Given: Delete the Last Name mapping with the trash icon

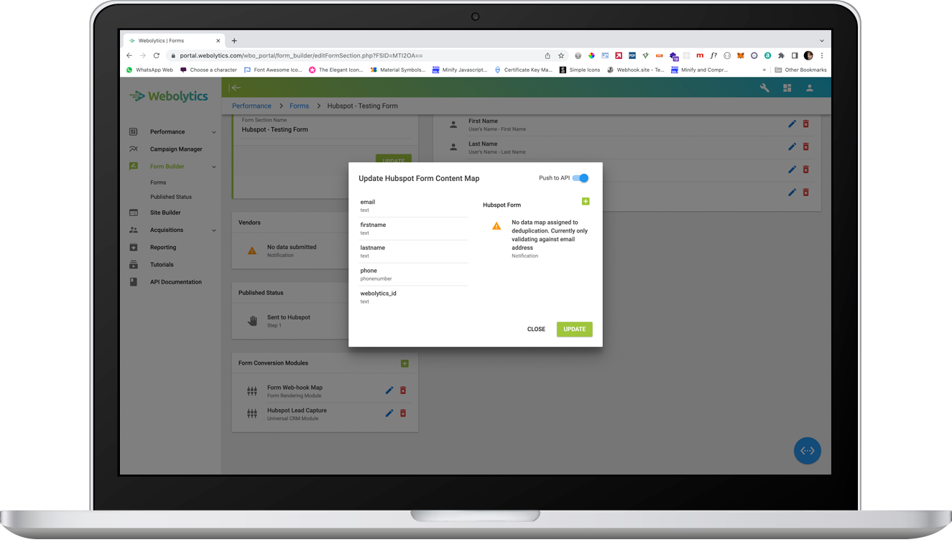Looking at the screenshot, I should 805,146.
